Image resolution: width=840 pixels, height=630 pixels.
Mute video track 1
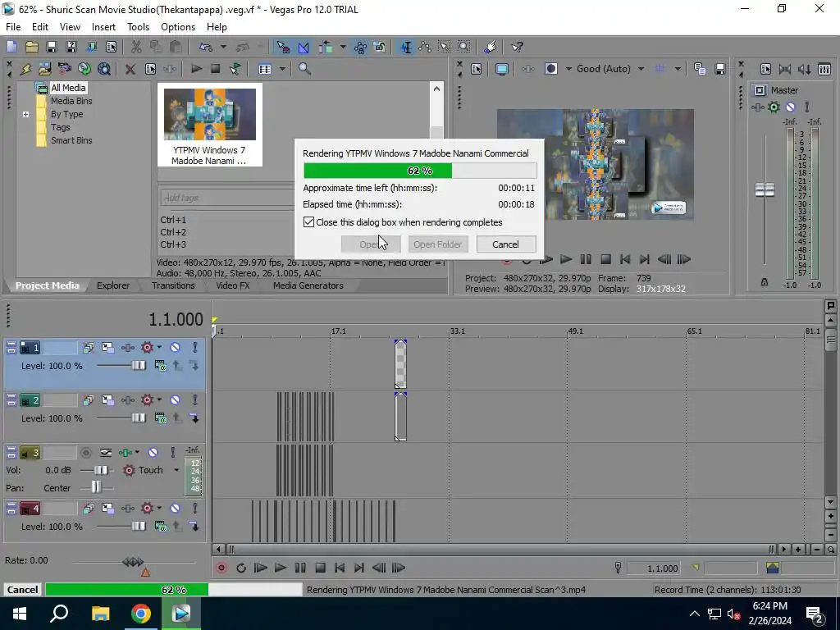176,347
